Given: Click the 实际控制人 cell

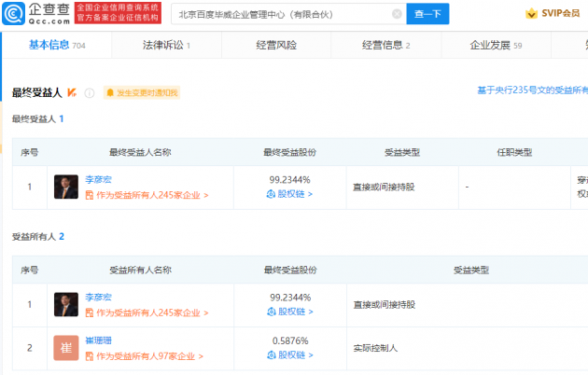Looking at the screenshot, I should 375,348.
